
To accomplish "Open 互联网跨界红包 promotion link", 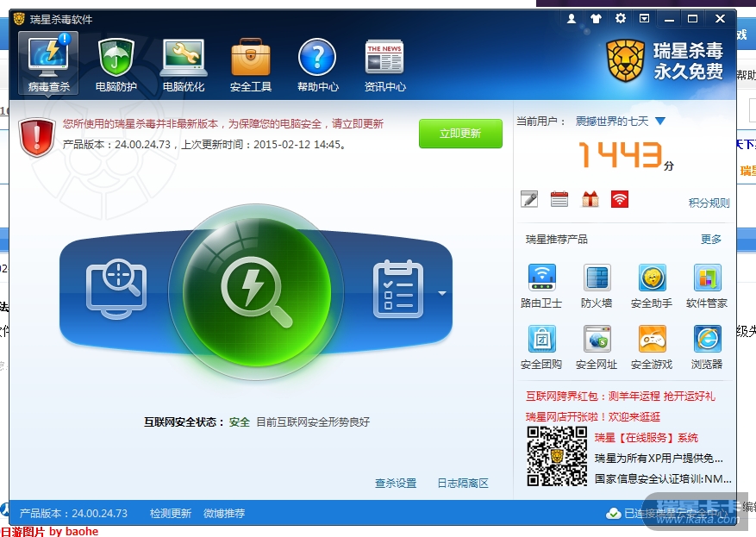I will click(621, 397).
